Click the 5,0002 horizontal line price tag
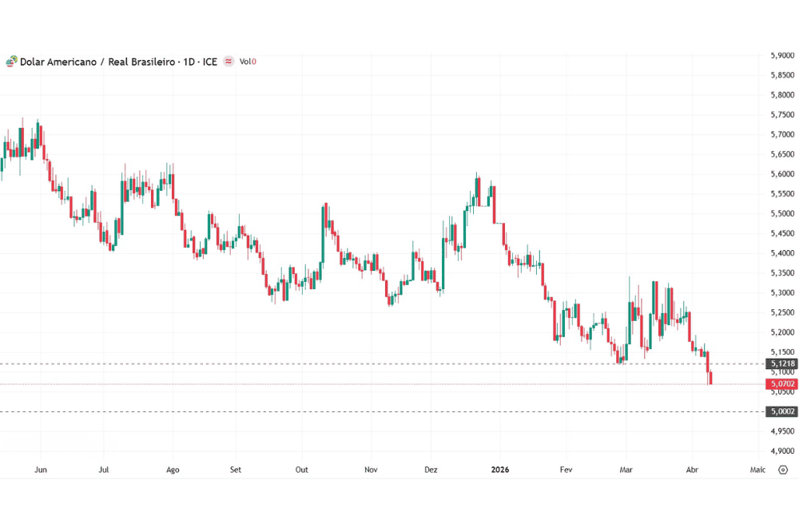Viewport: 799px width, 532px height. tap(782, 411)
